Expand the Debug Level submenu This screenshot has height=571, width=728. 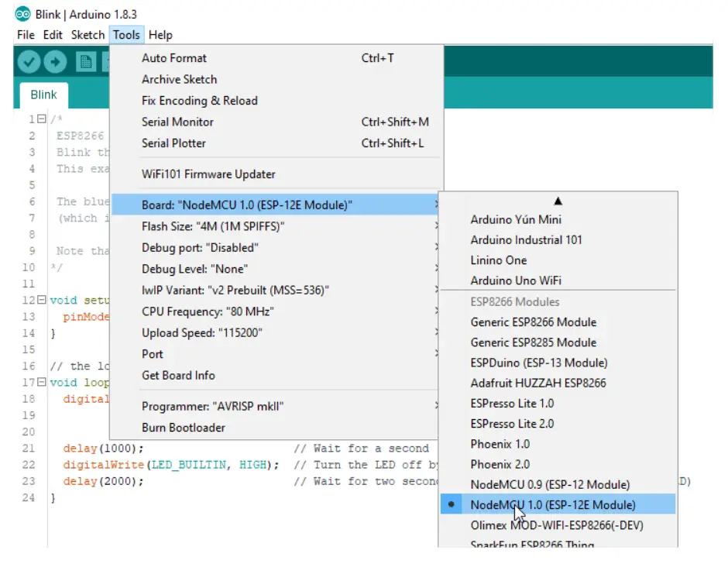(275, 269)
